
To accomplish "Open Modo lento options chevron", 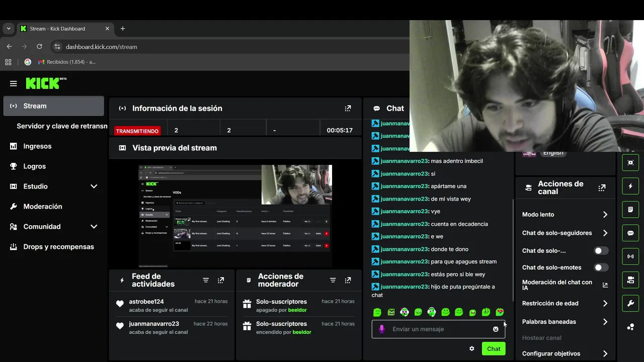I will (605, 215).
